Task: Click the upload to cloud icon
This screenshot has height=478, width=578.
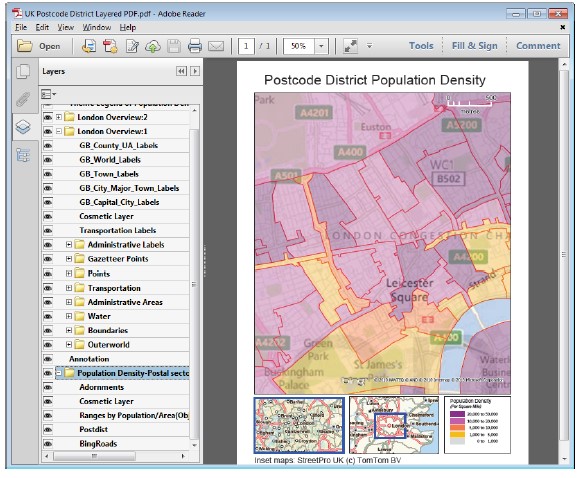Action: (x=153, y=46)
